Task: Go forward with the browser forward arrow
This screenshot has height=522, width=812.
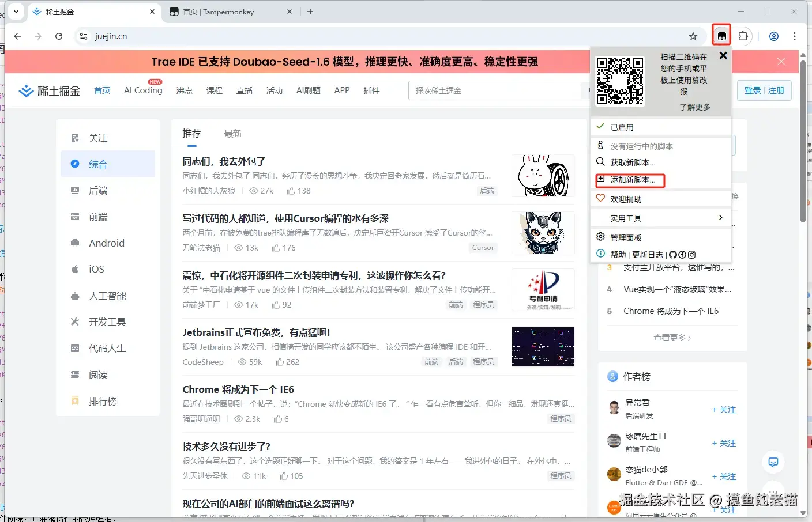Action: tap(38, 36)
